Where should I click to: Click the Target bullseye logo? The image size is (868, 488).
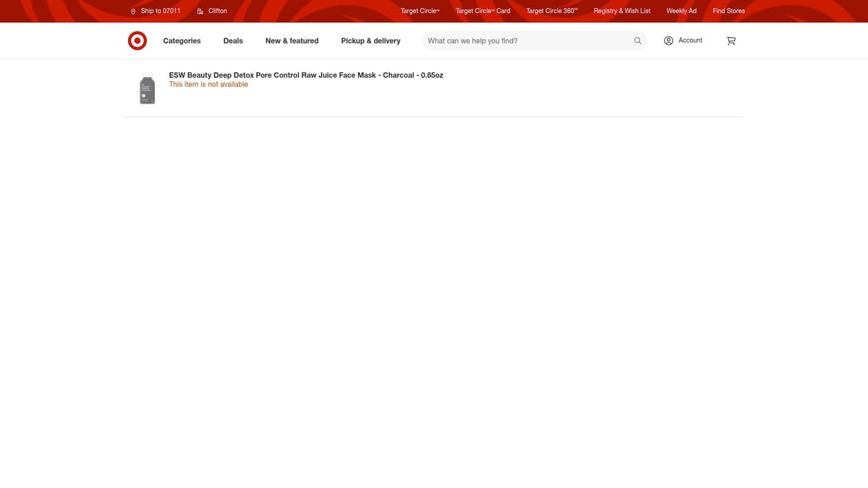[x=137, y=41]
